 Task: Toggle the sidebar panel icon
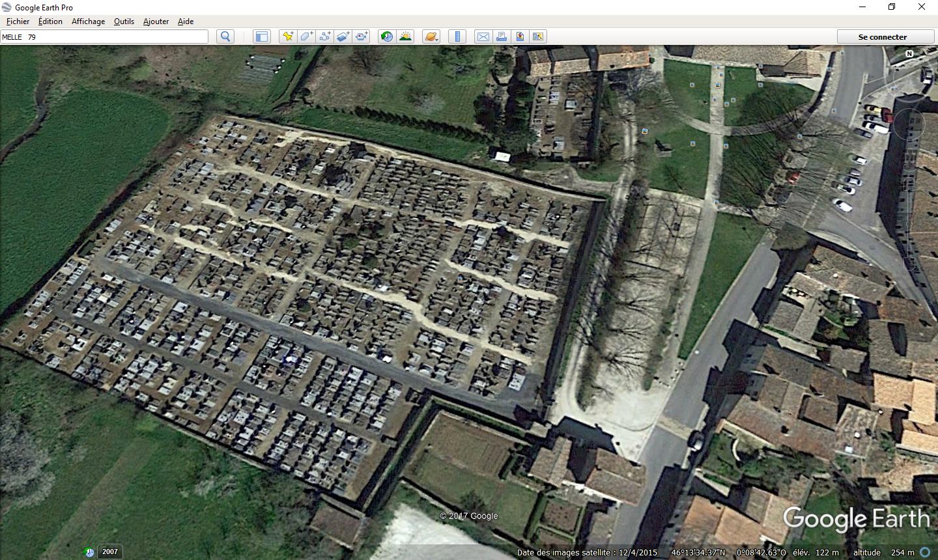click(261, 36)
